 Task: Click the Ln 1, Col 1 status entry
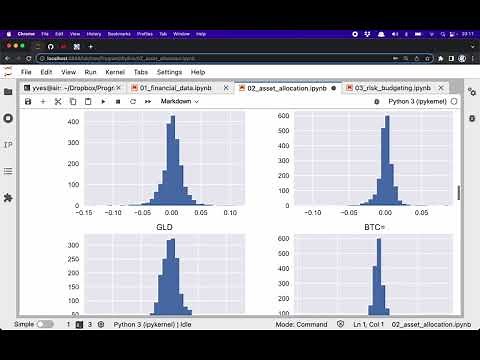click(x=368, y=324)
